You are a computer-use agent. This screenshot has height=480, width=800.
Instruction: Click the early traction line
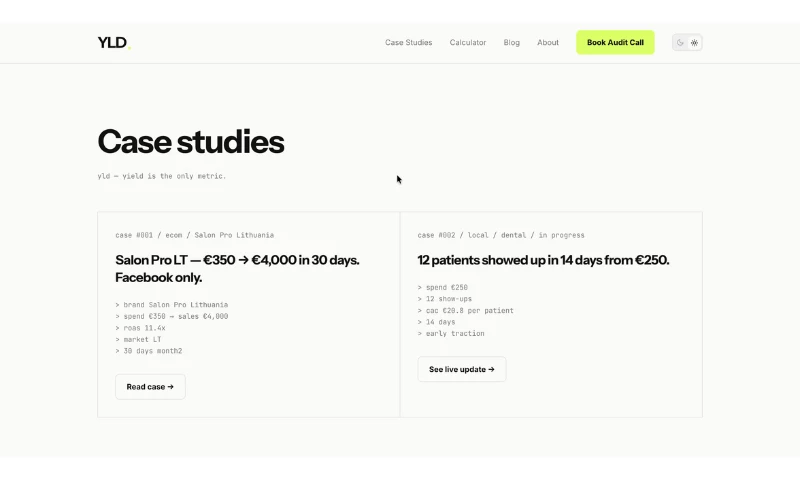tap(451, 334)
